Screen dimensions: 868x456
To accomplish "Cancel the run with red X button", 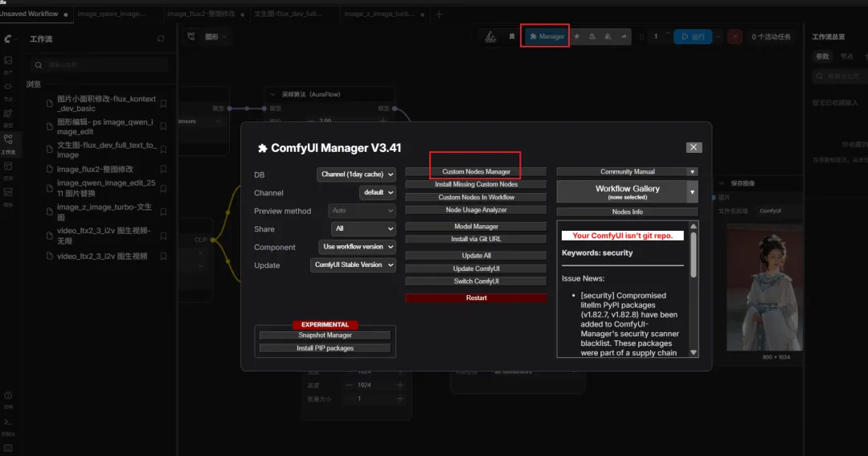I will [x=735, y=36].
